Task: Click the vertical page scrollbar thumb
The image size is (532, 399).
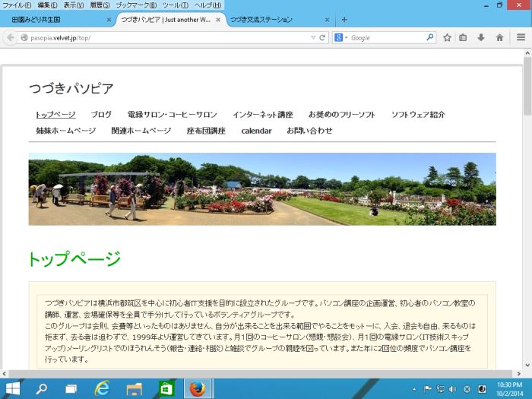Action: click(527, 91)
